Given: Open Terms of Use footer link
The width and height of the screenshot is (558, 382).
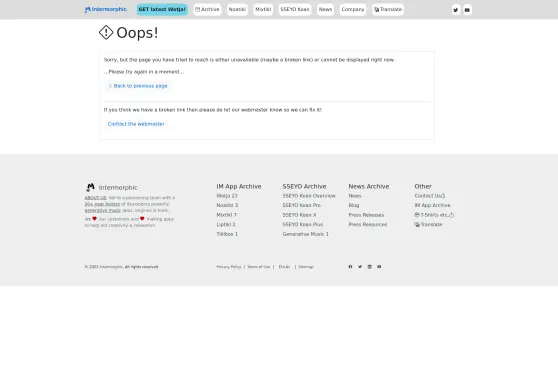Looking at the screenshot, I should coord(259,267).
